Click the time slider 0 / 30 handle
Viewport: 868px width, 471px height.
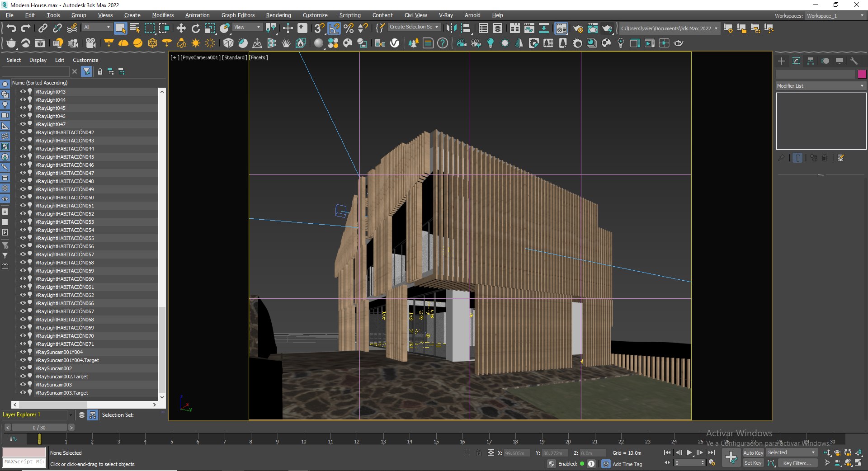click(x=39, y=428)
